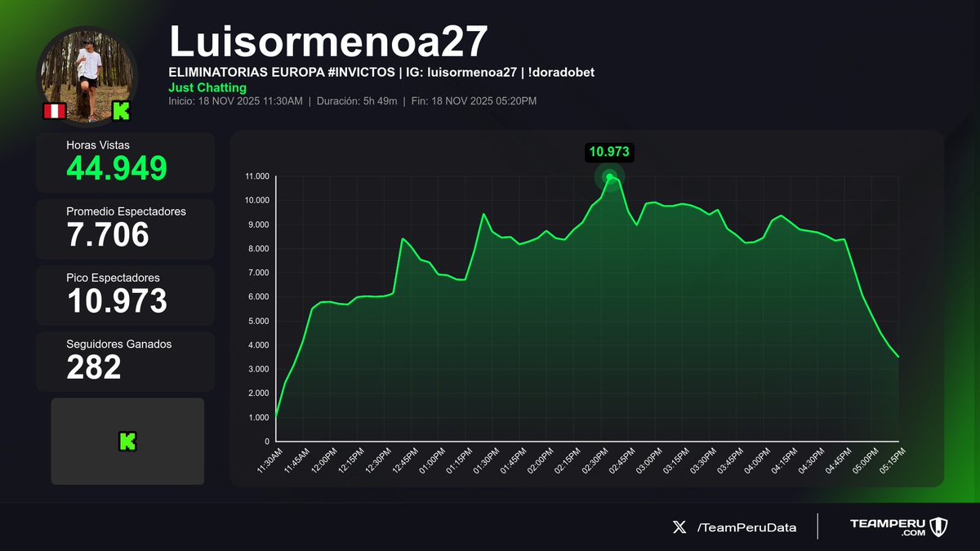Click the 10.000 y-axis label
Image resolution: width=980 pixels, height=551 pixels.
point(257,200)
